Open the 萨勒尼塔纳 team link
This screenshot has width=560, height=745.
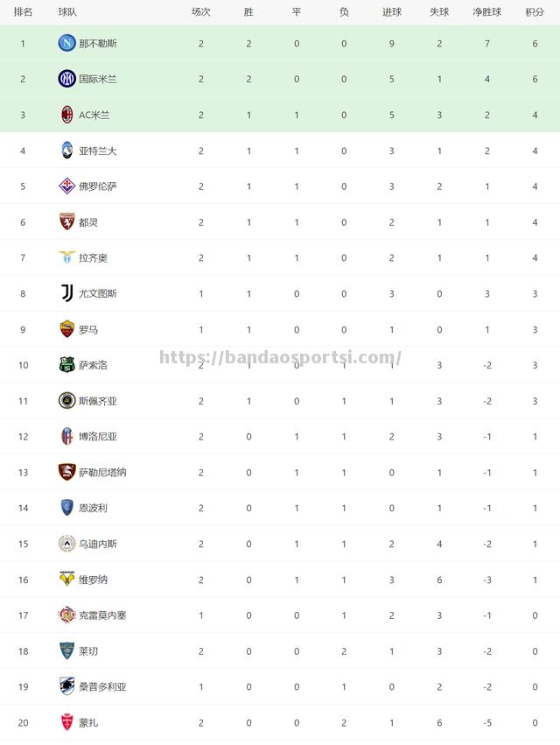pos(102,472)
